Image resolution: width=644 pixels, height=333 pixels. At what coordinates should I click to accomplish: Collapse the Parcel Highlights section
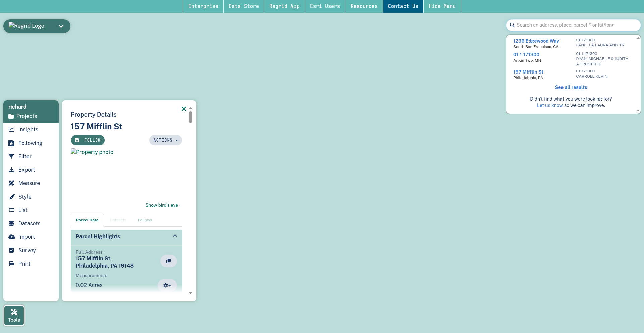point(175,236)
